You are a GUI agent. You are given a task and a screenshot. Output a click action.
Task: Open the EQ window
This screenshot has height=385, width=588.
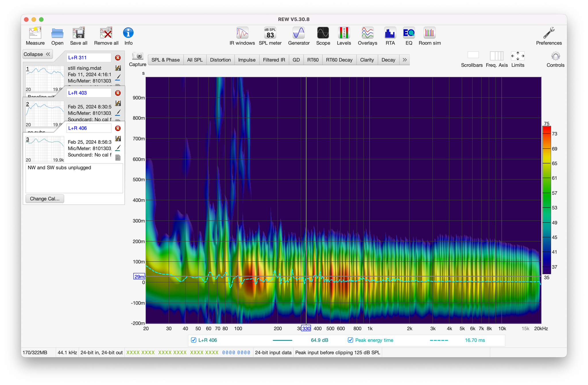409,36
